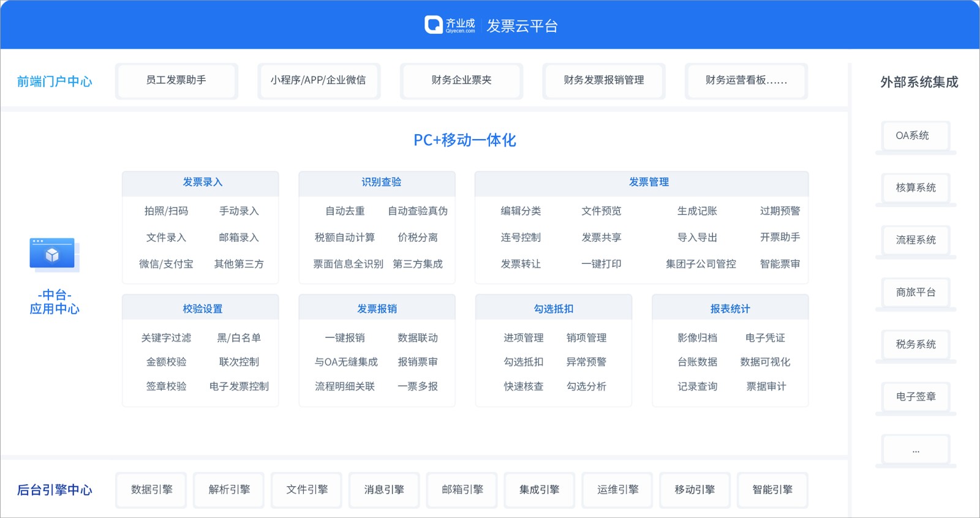Click the 外部系统集成 heading
The width and height of the screenshot is (980, 518).
point(919,82)
